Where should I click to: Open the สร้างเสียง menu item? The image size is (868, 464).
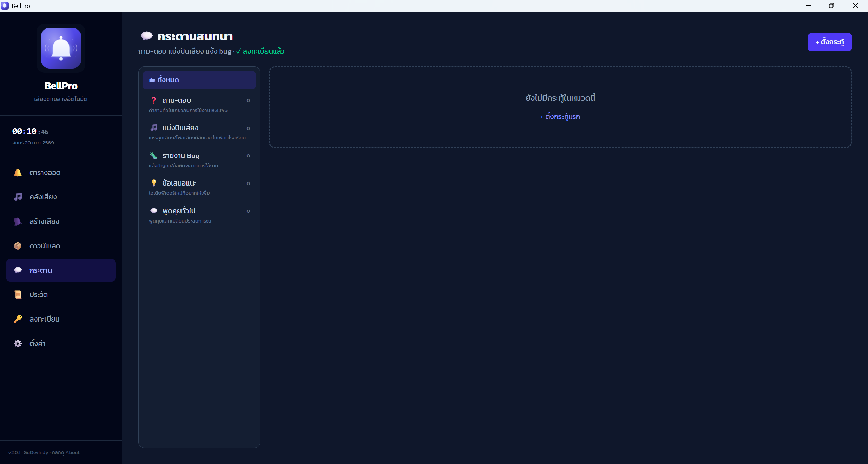pos(61,221)
